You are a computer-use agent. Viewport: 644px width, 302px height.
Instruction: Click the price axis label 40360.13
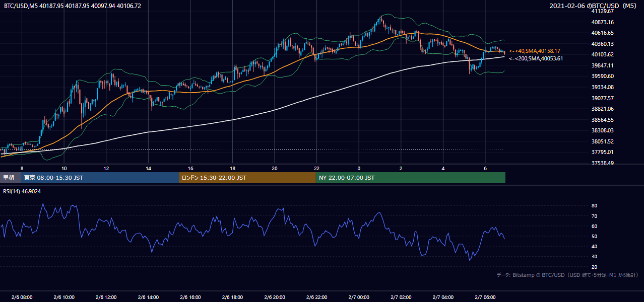pos(602,44)
